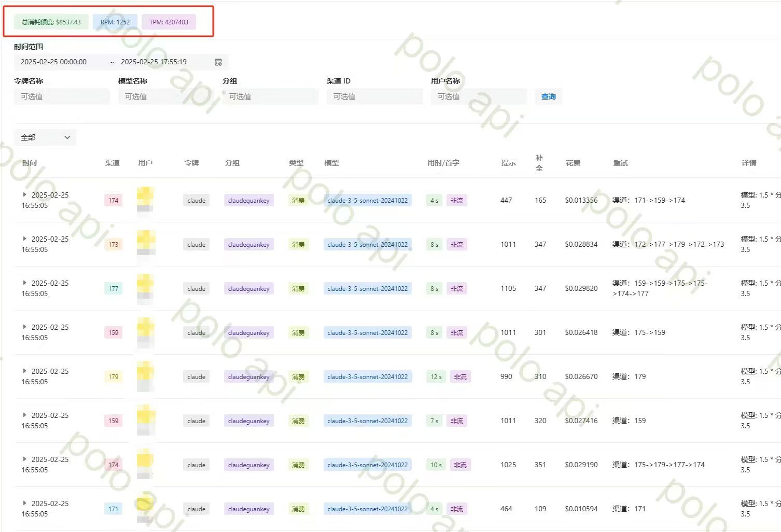Click the 总消耗额度 $8537.43 tag
This screenshot has height=532, width=781.
pos(51,22)
